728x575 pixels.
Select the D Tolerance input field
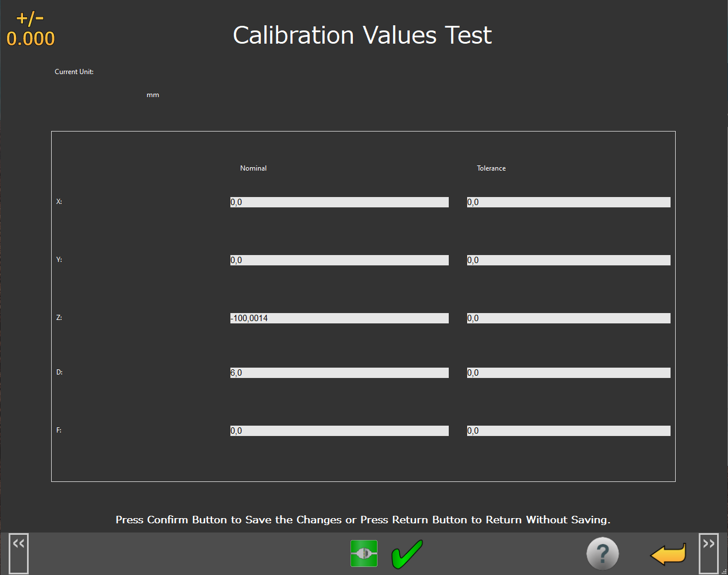568,373
